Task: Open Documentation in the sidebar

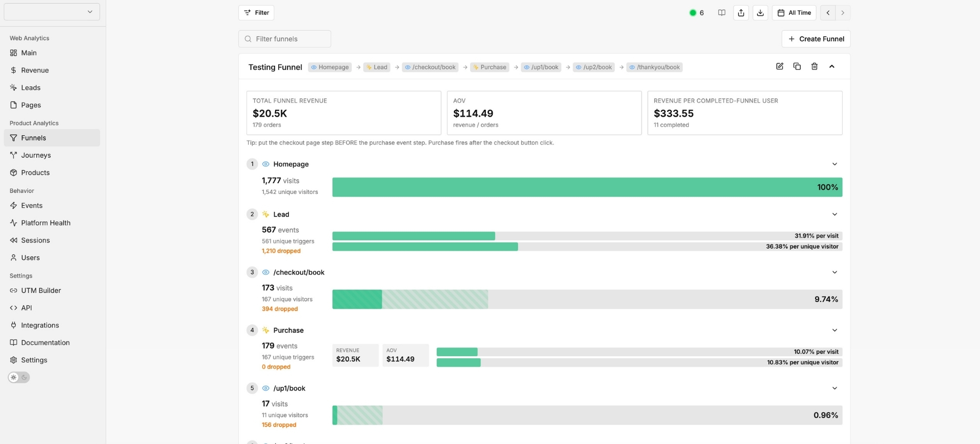Action: click(52, 342)
